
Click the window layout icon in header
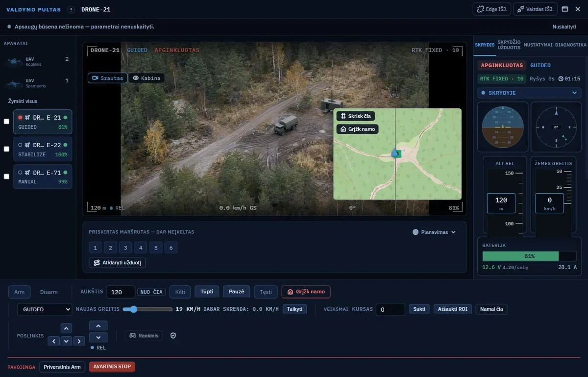565,9
